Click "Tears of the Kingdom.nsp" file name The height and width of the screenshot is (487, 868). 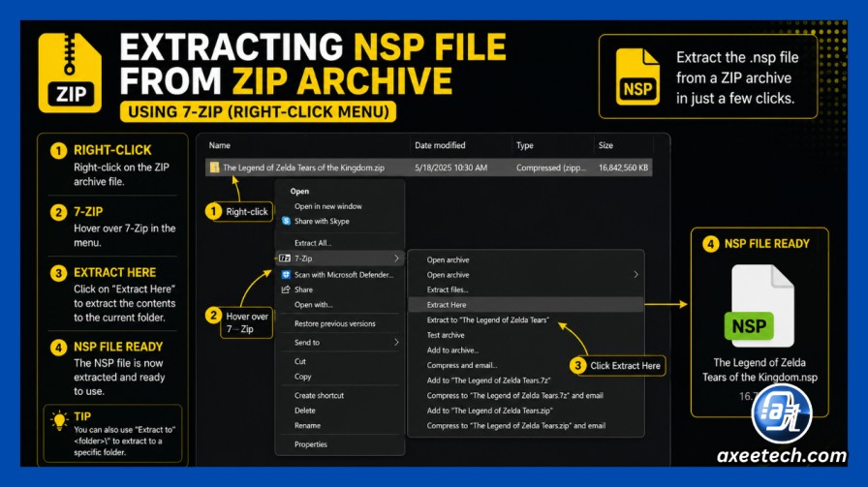759,378
